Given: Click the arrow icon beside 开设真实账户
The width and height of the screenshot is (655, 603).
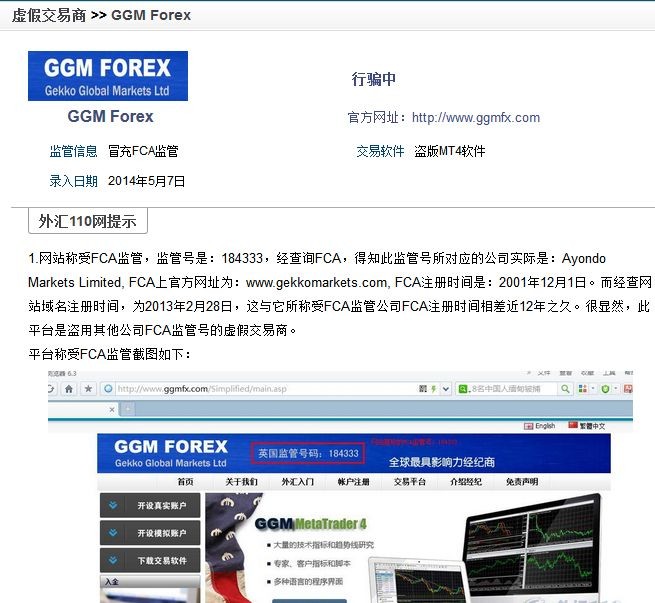Looking at the screenshot, I should [113, 505].
